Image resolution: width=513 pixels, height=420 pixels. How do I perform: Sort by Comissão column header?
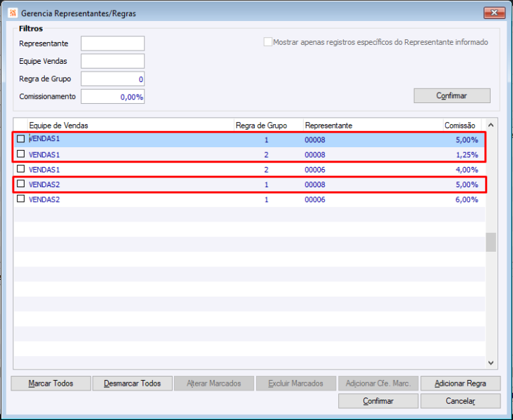click(x=462, y=126)
